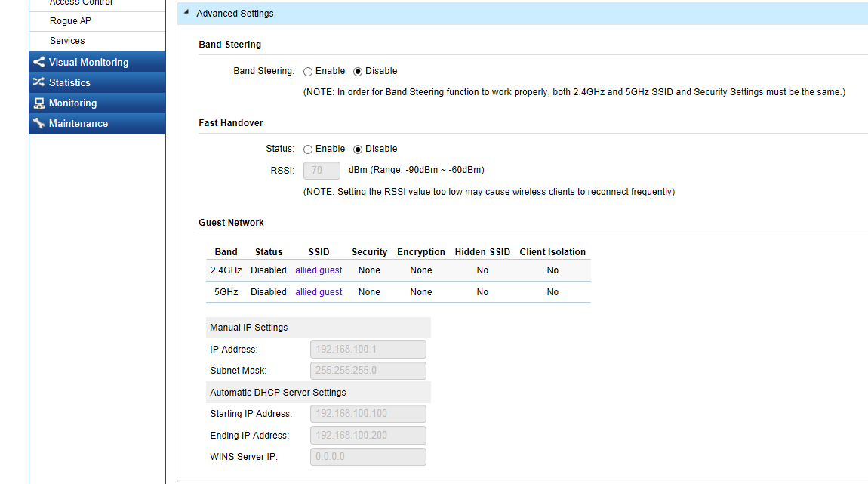Click the Subnet Mask field
Screen dimensions: 868x484
368,371
